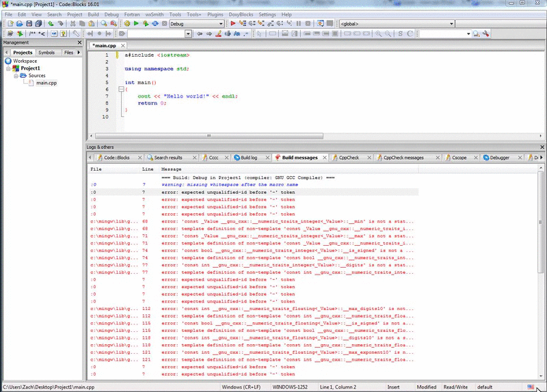Save the current file via floppy icon
The image size is (547, 392).
click(x=29, y=24)
